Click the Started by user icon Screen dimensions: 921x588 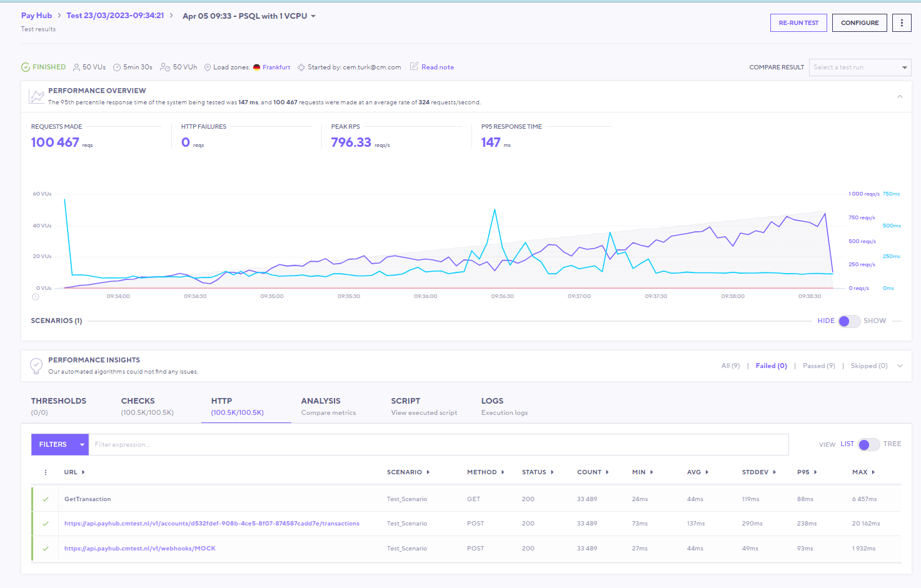301,67
